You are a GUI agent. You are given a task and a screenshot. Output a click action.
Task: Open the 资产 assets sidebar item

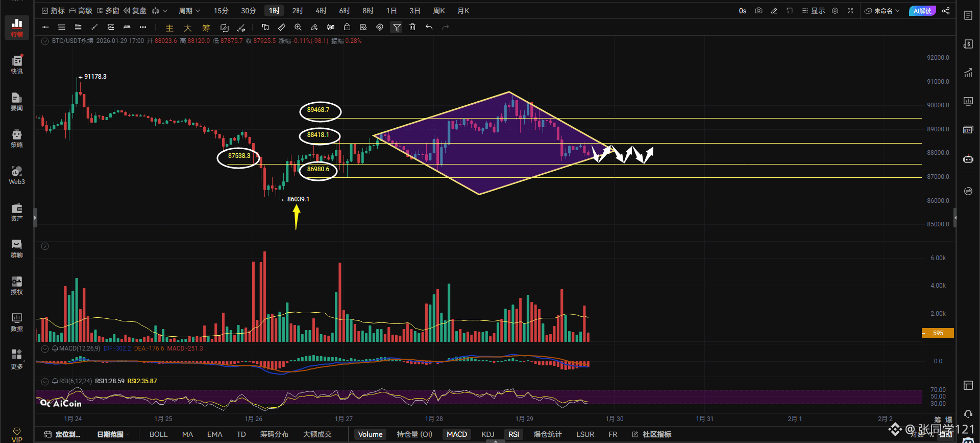[x=17, y=212]
